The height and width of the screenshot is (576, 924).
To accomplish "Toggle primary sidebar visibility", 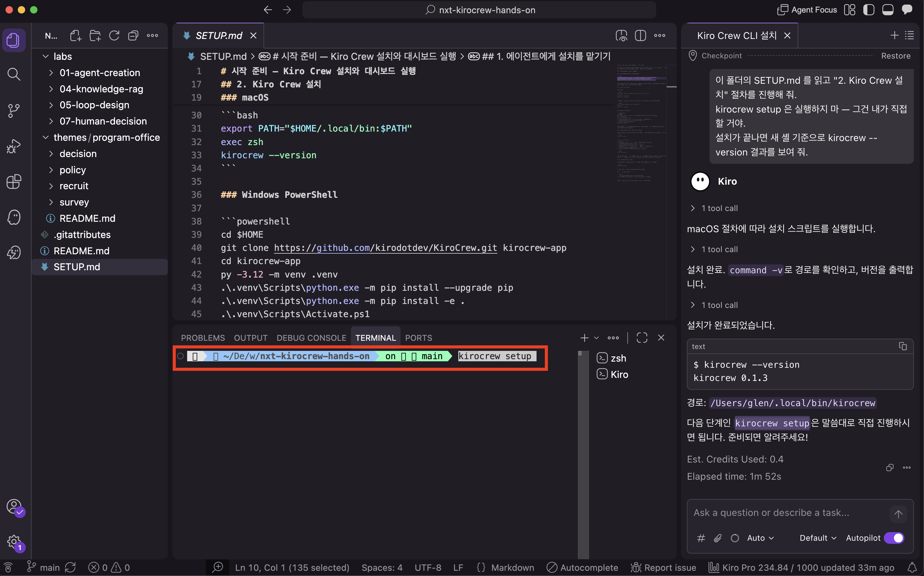I will point(868,10).
